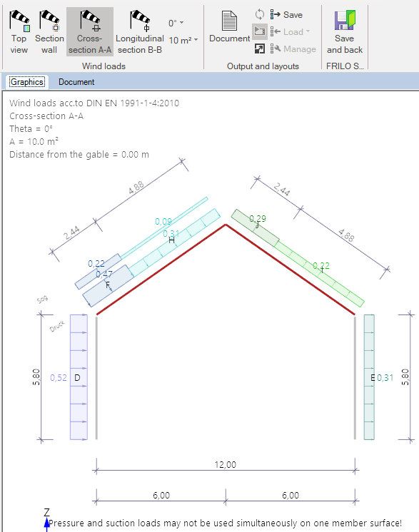
Task: Click the preview frame icon beside Load
Action: pos(259,31)
